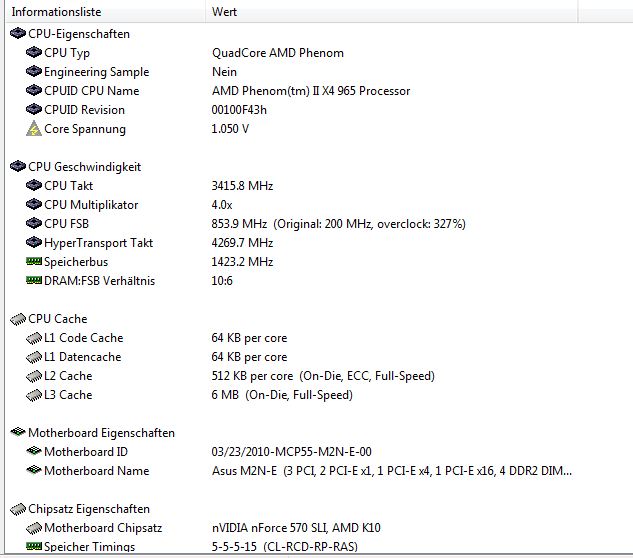Click the voltage warning icon at Core Spannung
Viewport: 633px width, 558px height.
tap(34, 128)
